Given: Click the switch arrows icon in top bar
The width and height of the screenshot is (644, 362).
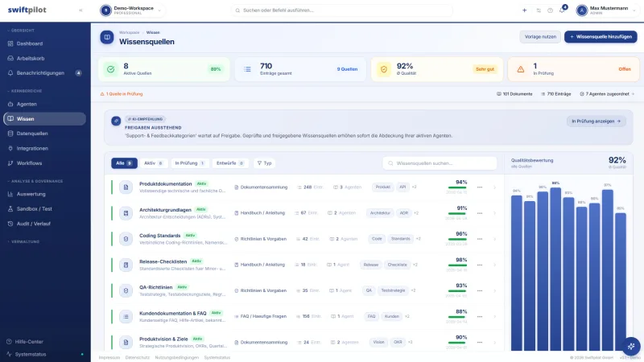Looking at the screenshot, I should 539,10.
